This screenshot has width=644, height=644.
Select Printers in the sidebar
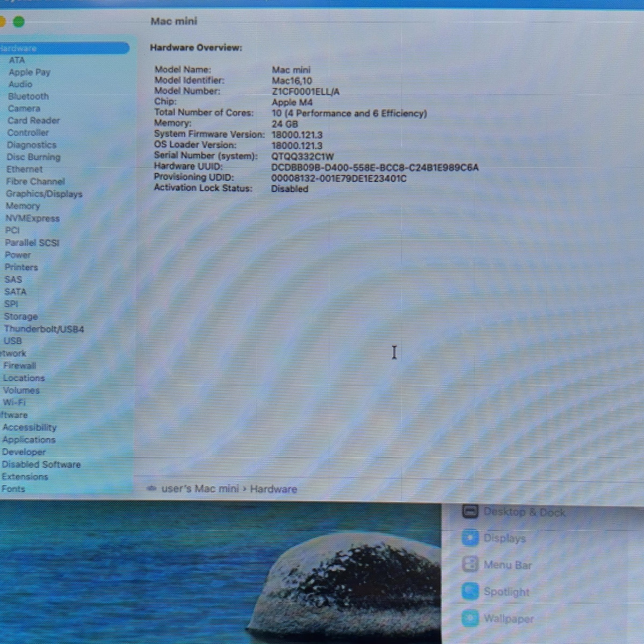coord(21,267)
